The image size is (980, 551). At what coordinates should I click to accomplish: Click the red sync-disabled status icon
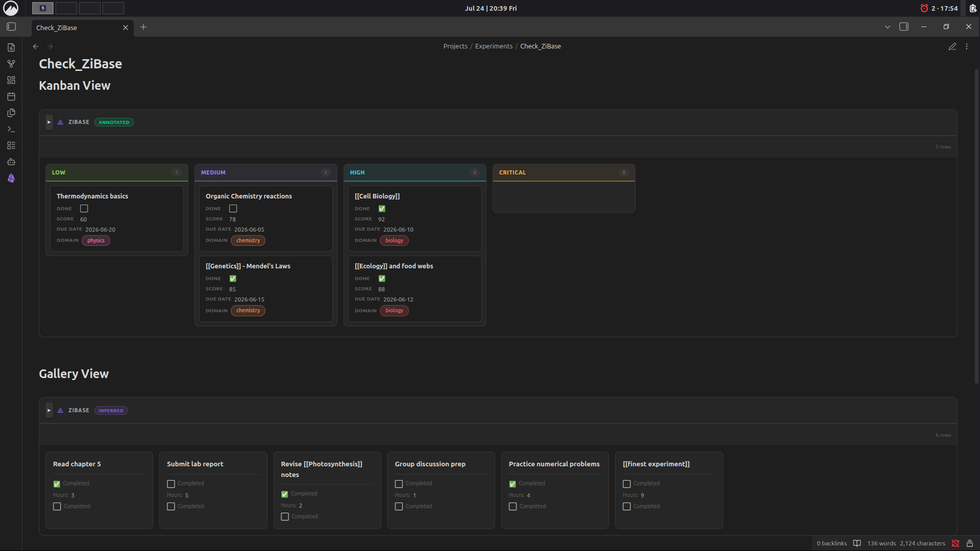(x=955, y=543)
